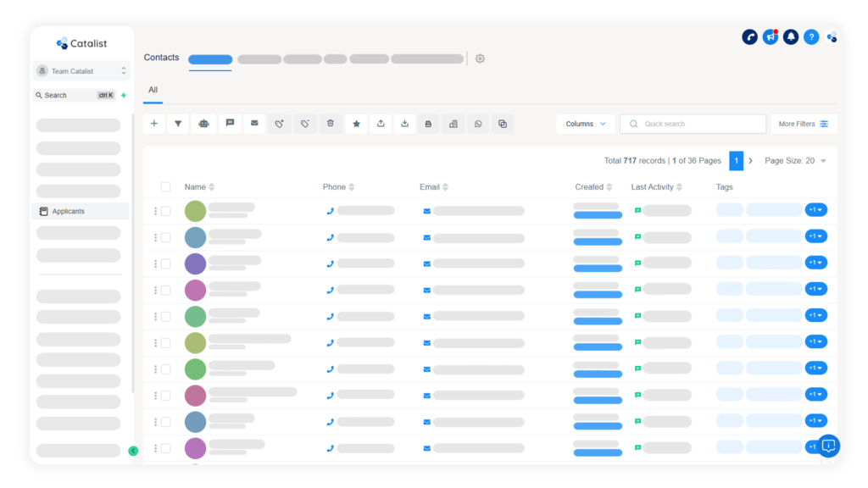The height and width of the screenshot is (488, 868).
Task: Click the envelope email icon in toolbar
Action: [x=253, y=124]
